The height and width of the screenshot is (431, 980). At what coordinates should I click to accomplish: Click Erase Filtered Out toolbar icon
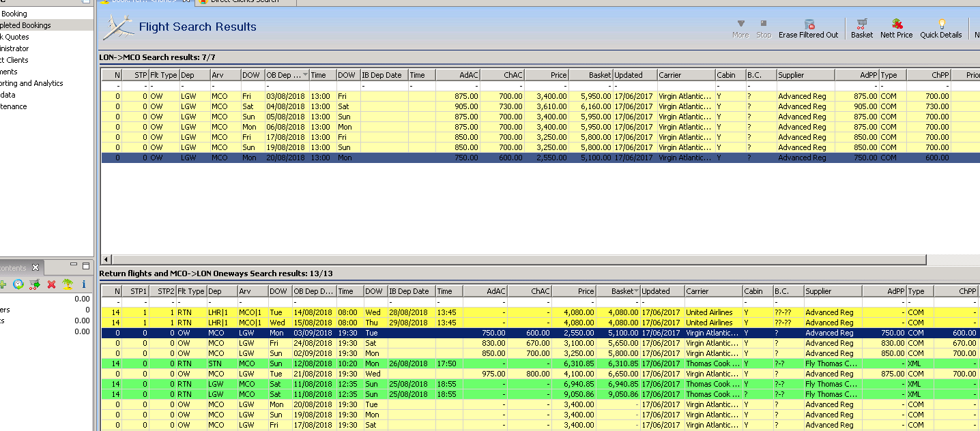pos(808,28)
